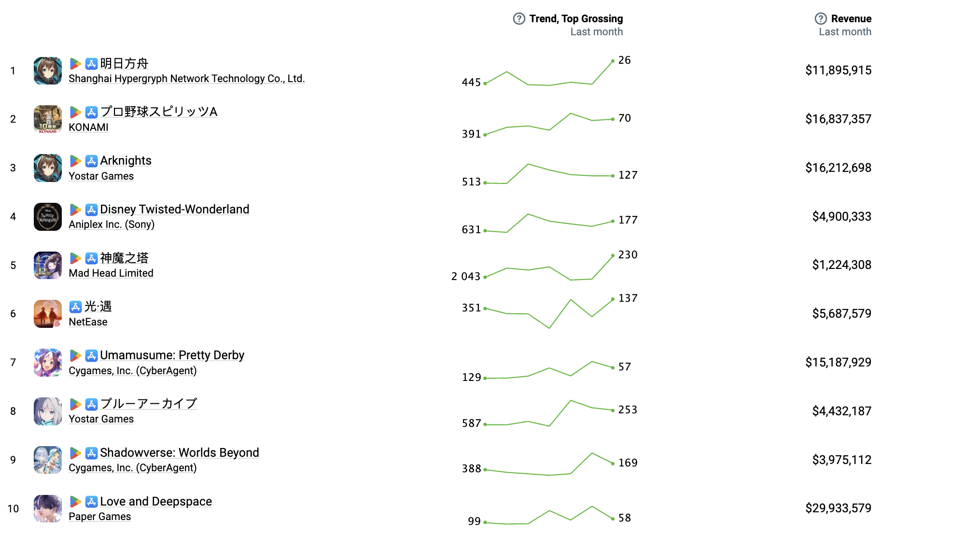
Task: Open the NetEase publisher link
Action: point(88,322)
